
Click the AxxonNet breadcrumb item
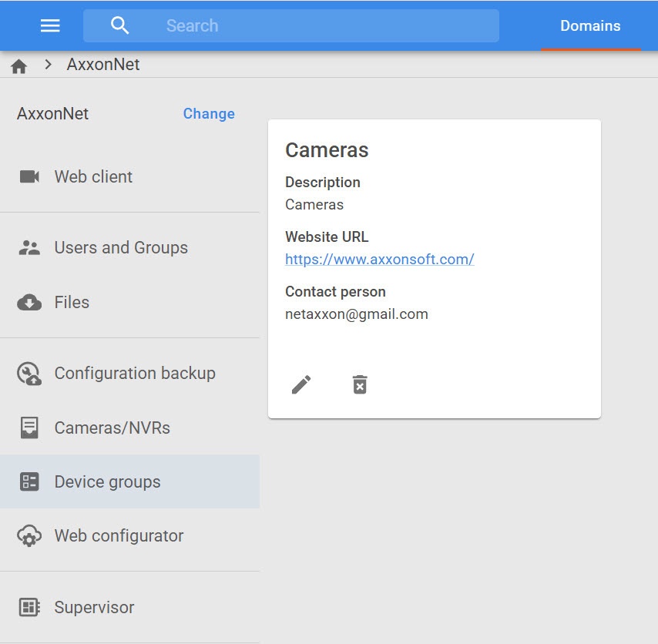point(103,65)
